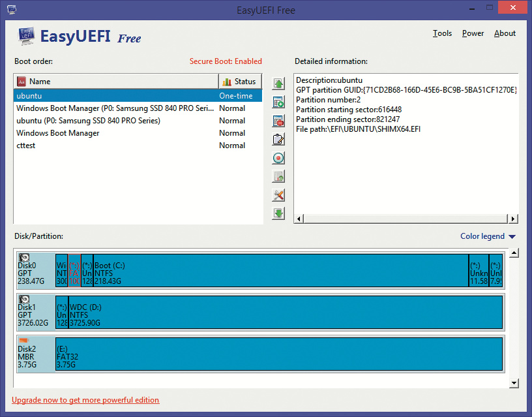532x417 pixels.
Task: Click the tools crossed-wrench icon
Action: tap(278, 195)
